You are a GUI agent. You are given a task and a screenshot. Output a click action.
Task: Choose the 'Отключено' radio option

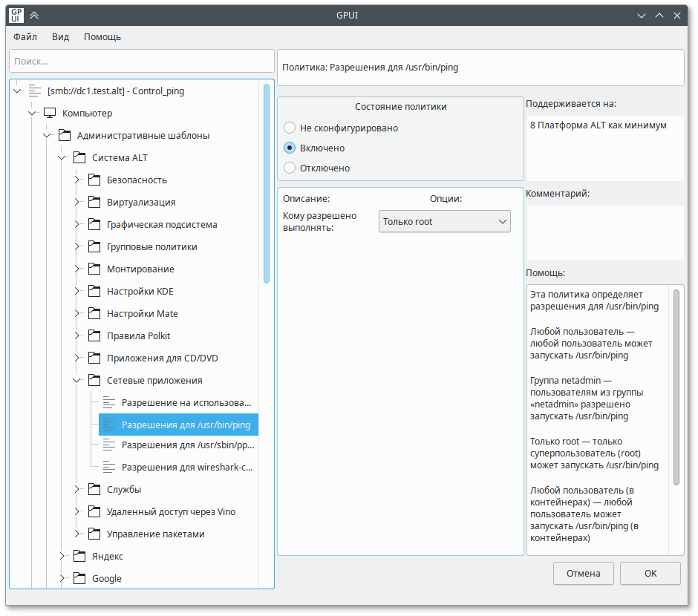pos(290,168)
